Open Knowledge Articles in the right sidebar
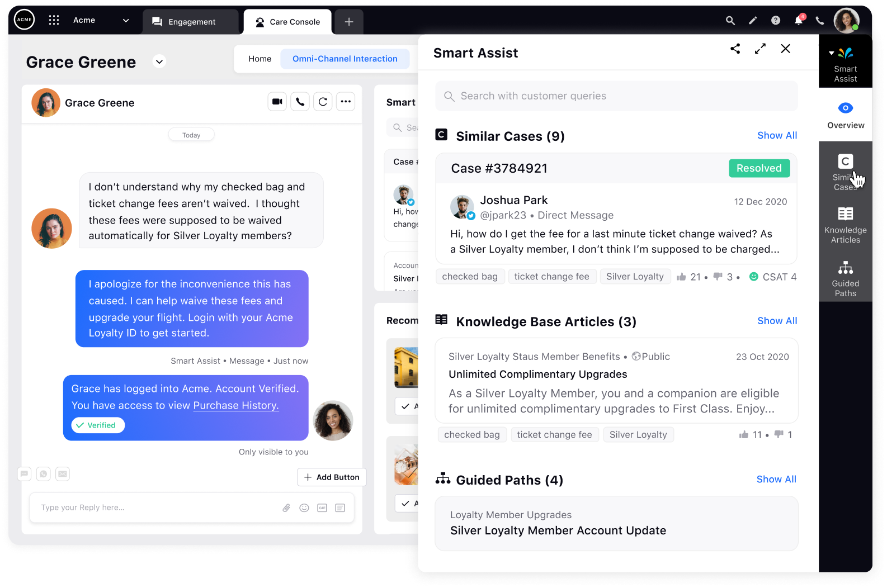The width and height of the screenshot is (887, 588). 846,225
